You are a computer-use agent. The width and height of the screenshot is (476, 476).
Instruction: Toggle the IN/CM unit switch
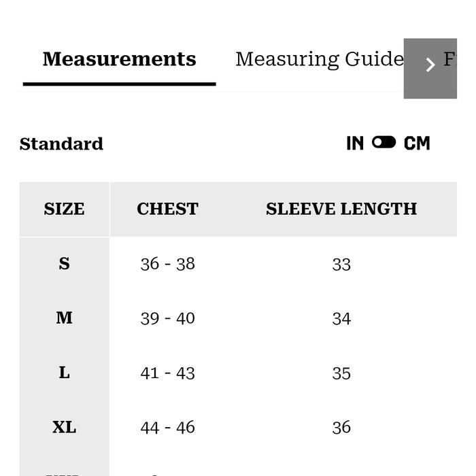[x=384, y=143]
